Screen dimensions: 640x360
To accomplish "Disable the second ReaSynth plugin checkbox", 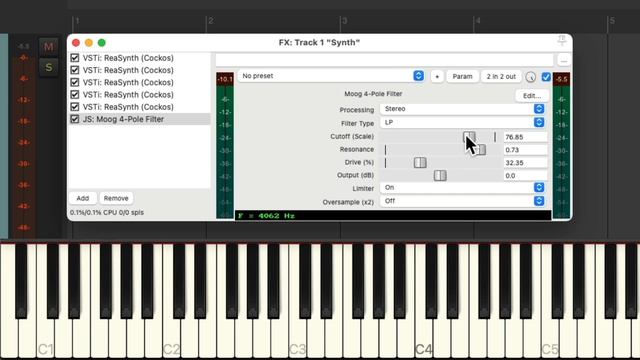I will 75,70.
